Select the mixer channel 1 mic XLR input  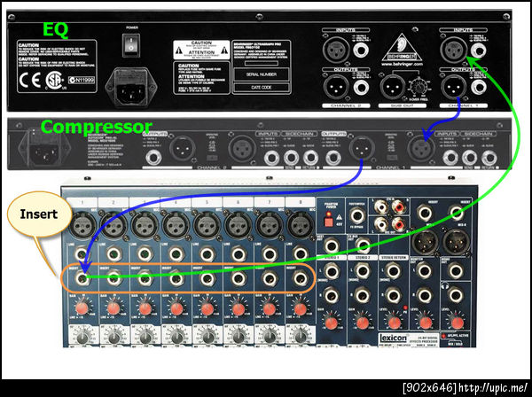(x=82, y=225)
